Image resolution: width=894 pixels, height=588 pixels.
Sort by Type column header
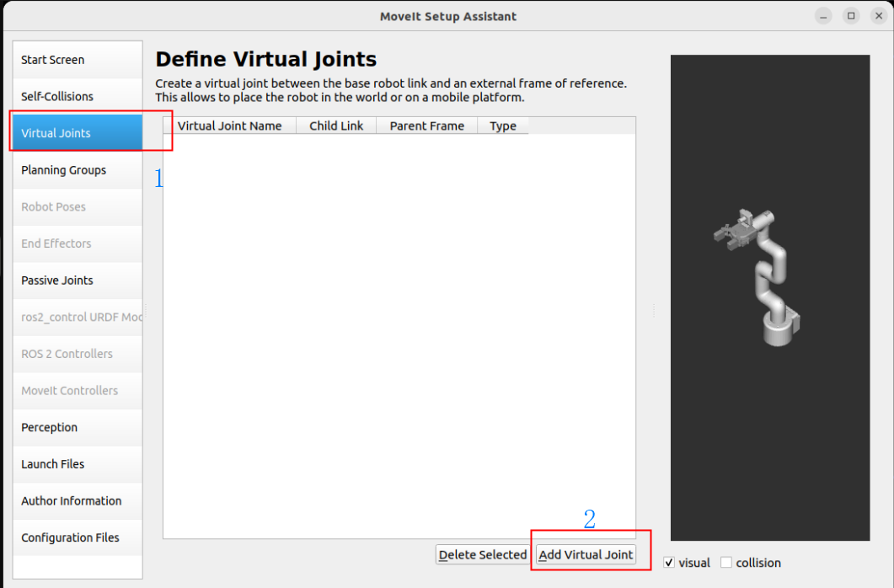pos(503,126)
